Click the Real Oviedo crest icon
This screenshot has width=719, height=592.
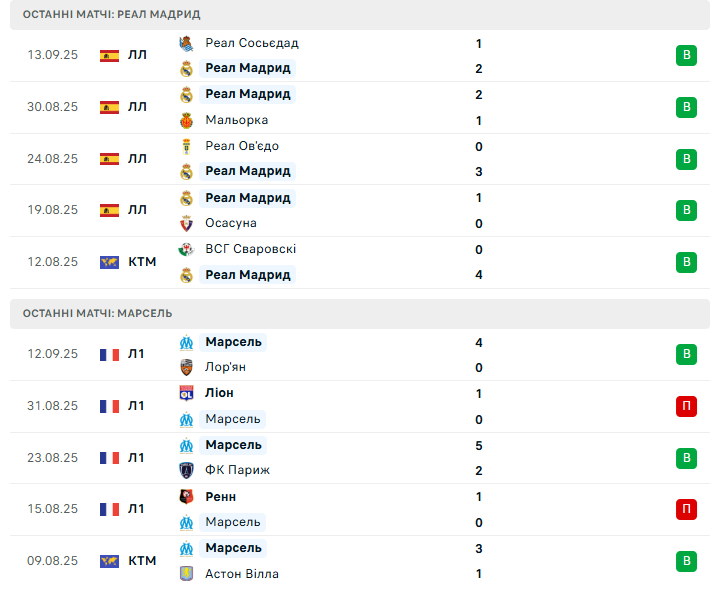click(186, 146)
